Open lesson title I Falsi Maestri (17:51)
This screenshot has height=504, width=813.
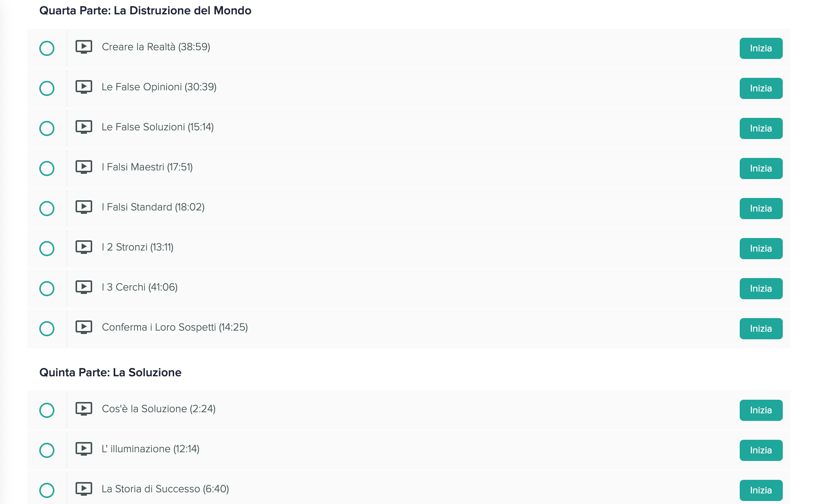click(147, 167)
